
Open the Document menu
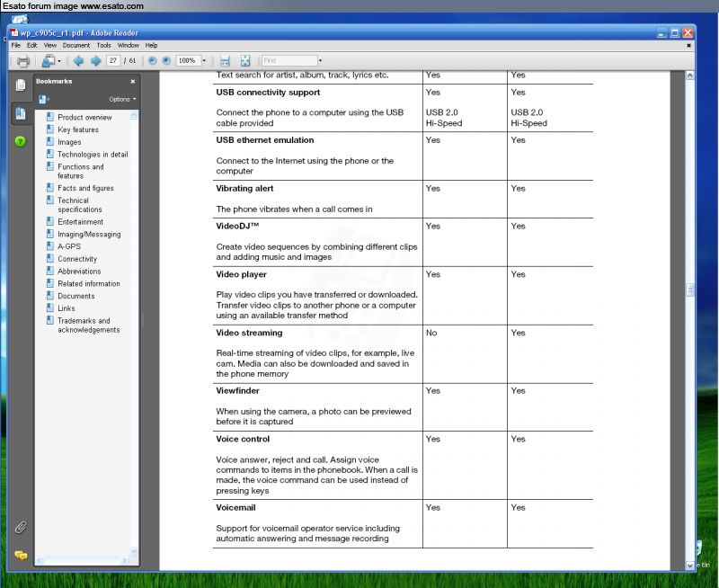[x=76, y=46]
